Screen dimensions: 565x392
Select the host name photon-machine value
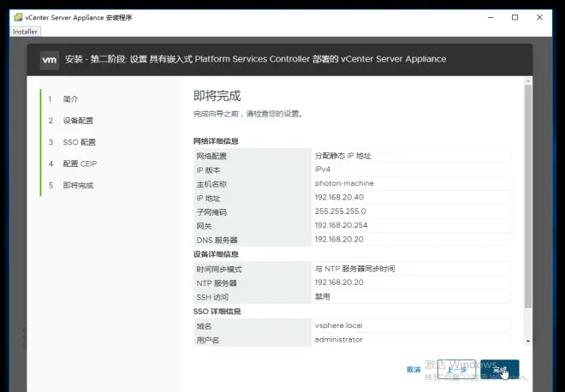[344, 183]
